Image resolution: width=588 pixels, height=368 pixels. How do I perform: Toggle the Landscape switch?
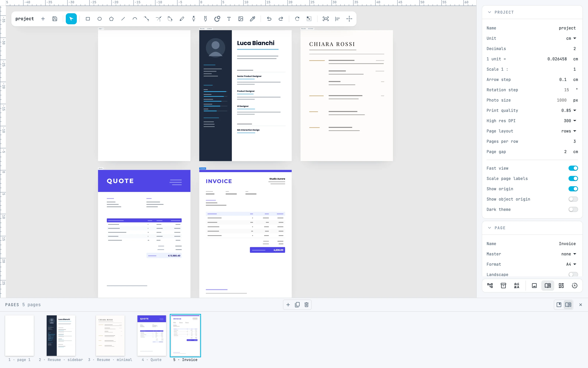tap(573, 274)
